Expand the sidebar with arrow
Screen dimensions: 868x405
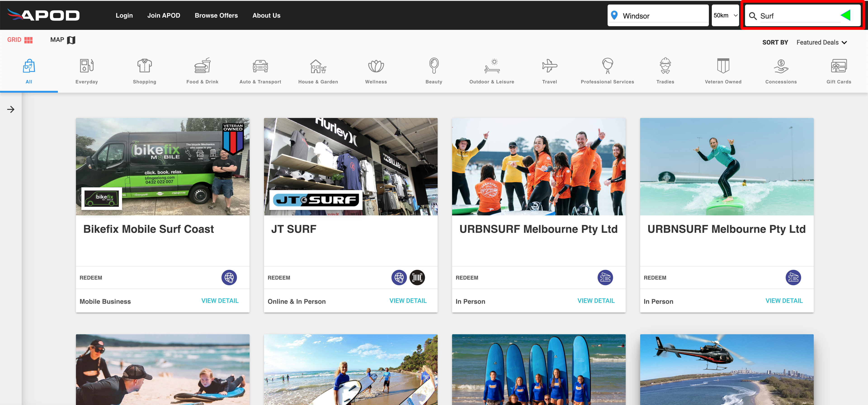pos(11,109)
